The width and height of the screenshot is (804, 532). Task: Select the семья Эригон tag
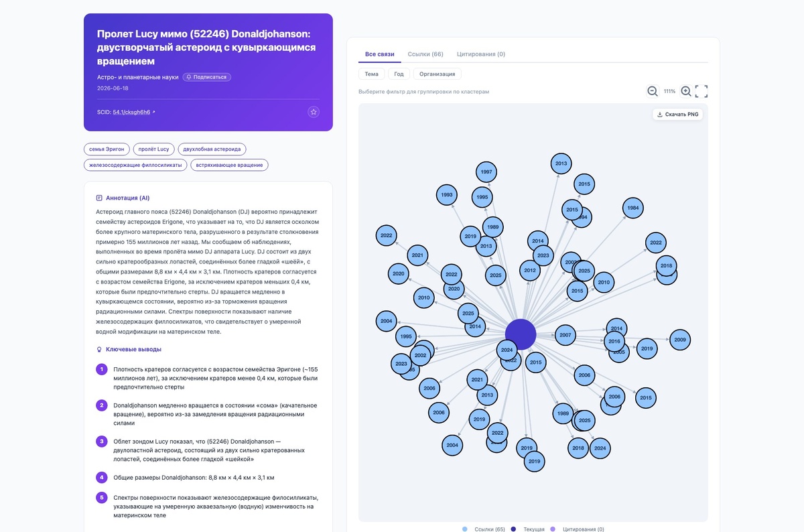point(107,149)
